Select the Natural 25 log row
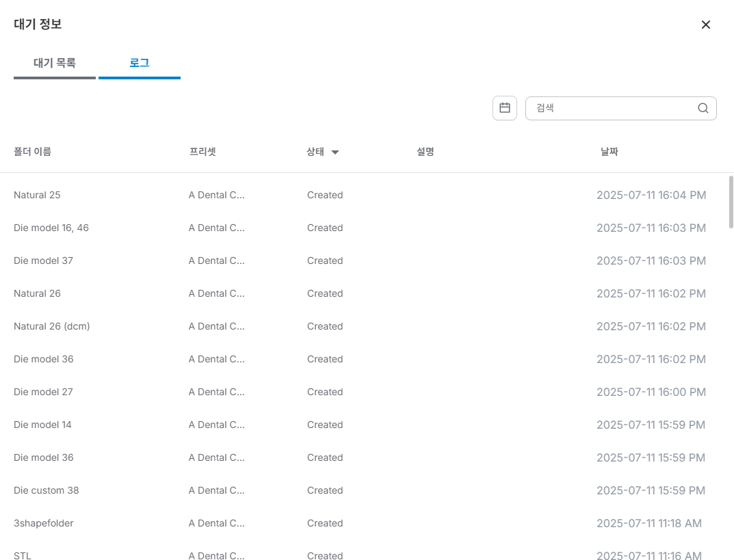 [x=37, y=195]
